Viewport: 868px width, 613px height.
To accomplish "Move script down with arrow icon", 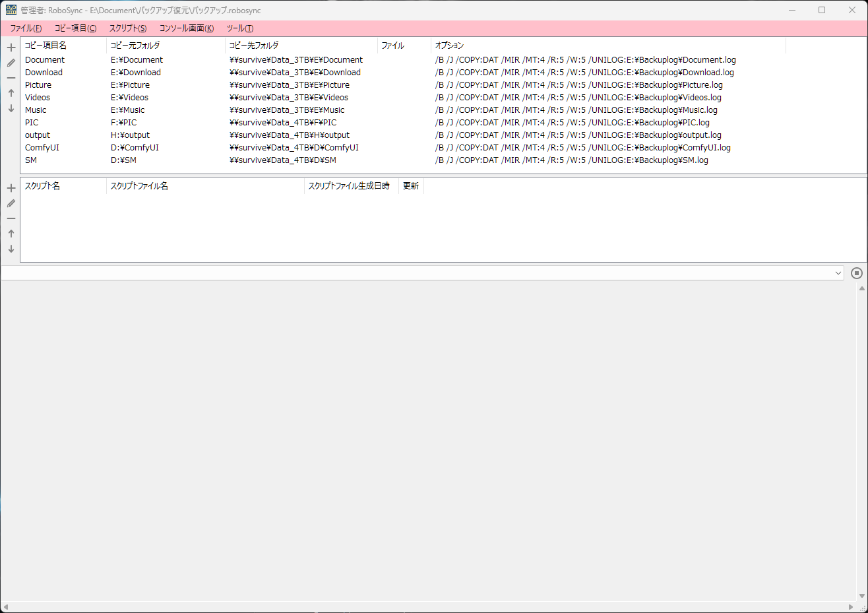I will tap(11, 249).
